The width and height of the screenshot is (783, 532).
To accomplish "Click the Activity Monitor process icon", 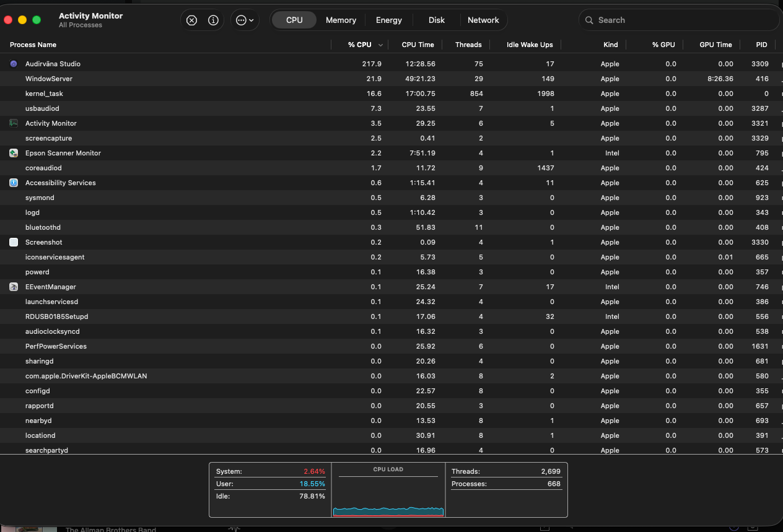I will (14, 123).
